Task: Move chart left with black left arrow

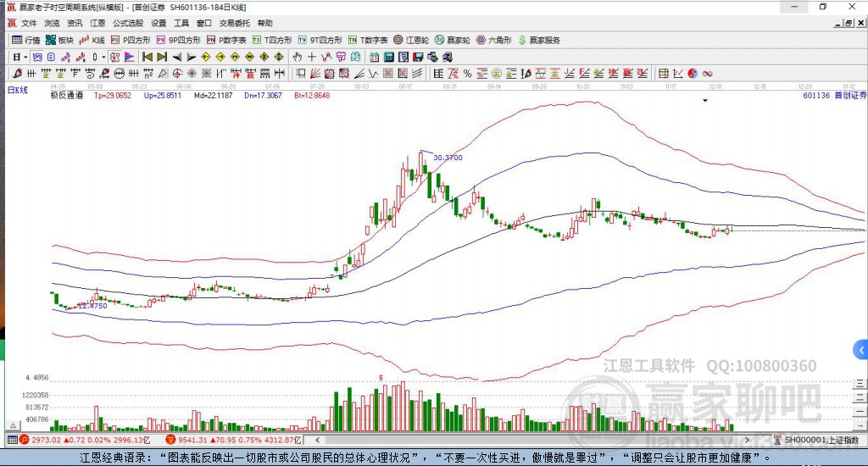Action: click(176, 57)
